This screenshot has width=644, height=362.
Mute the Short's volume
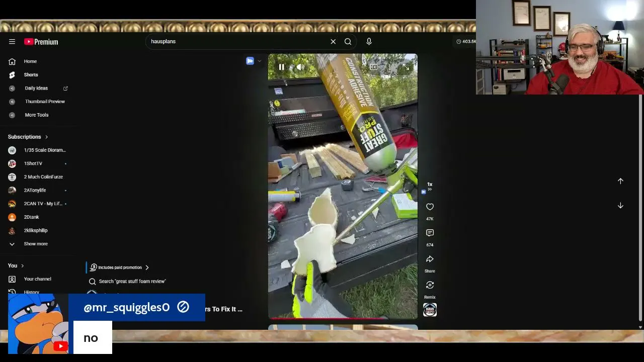click(x=300, y=67)
